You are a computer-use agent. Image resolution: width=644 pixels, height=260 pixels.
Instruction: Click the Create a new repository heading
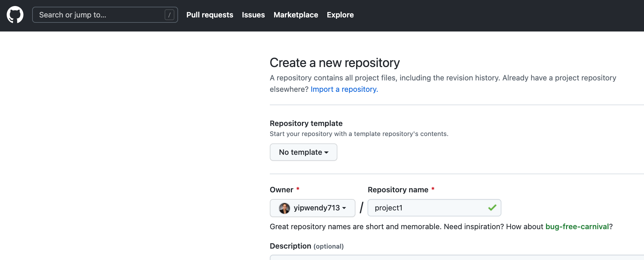click(335, 63)
